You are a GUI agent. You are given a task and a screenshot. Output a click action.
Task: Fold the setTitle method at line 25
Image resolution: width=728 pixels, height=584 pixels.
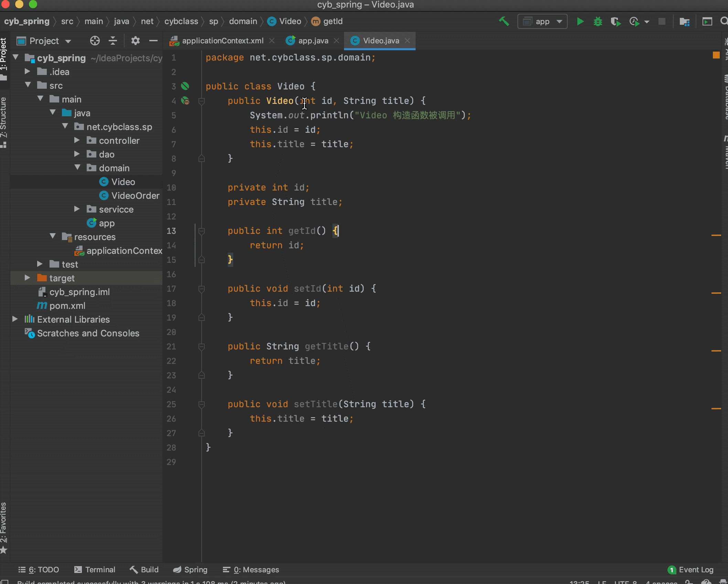pos(202,404)
